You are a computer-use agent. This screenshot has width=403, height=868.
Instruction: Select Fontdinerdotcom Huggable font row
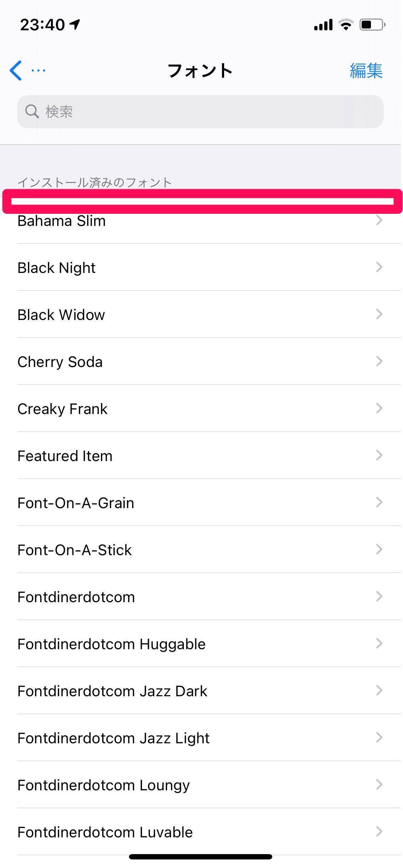tap(111, 644)
